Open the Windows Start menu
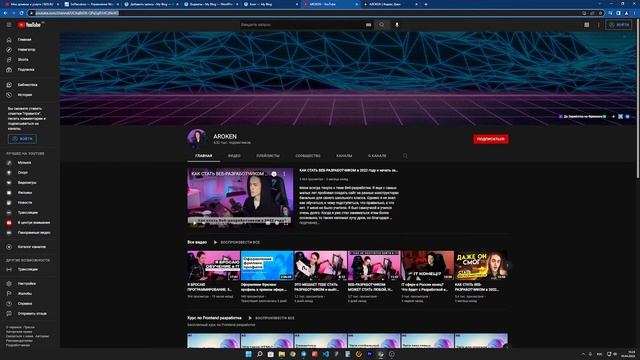Screen dimensions: 640x360 tap(248, 354)
